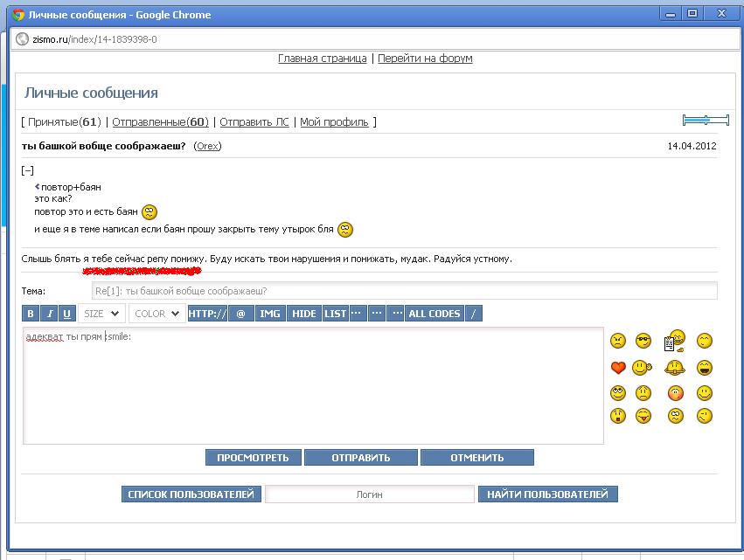Insert a list with LIST button

pos(335,314)
